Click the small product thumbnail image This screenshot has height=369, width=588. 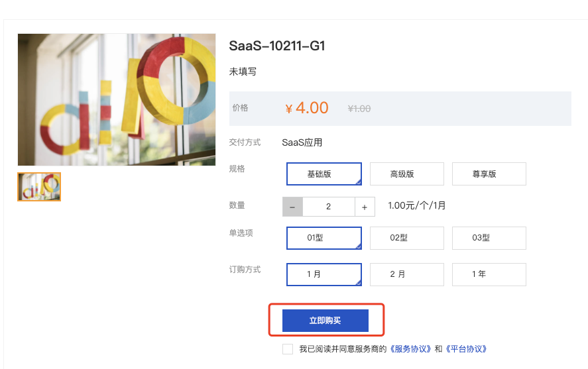39,187
